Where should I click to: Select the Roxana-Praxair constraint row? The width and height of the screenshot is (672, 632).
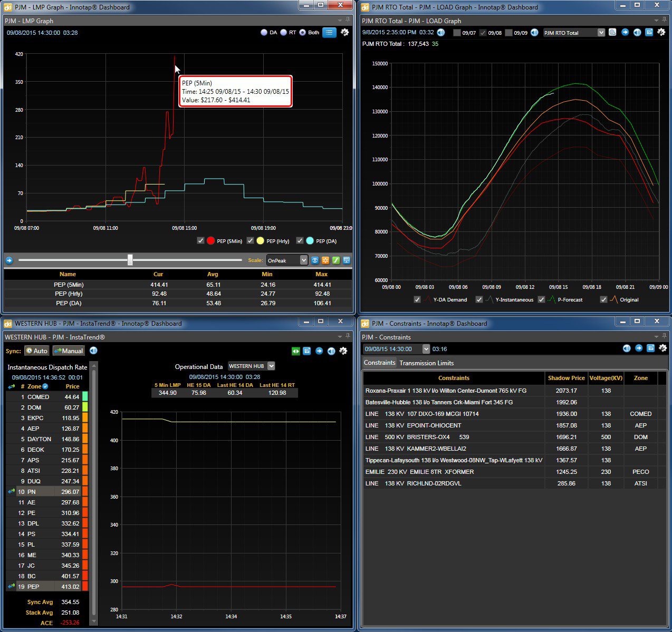pyautogui.click(x=514, y=391)
